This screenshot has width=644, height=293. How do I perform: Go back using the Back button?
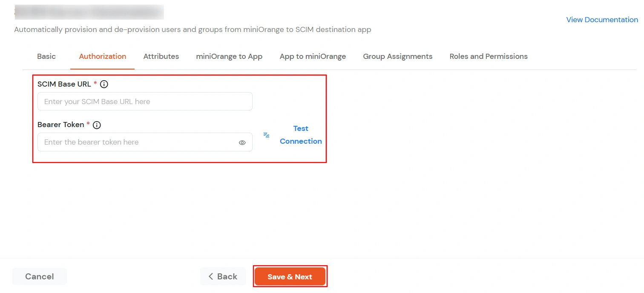tap(223, 276)
